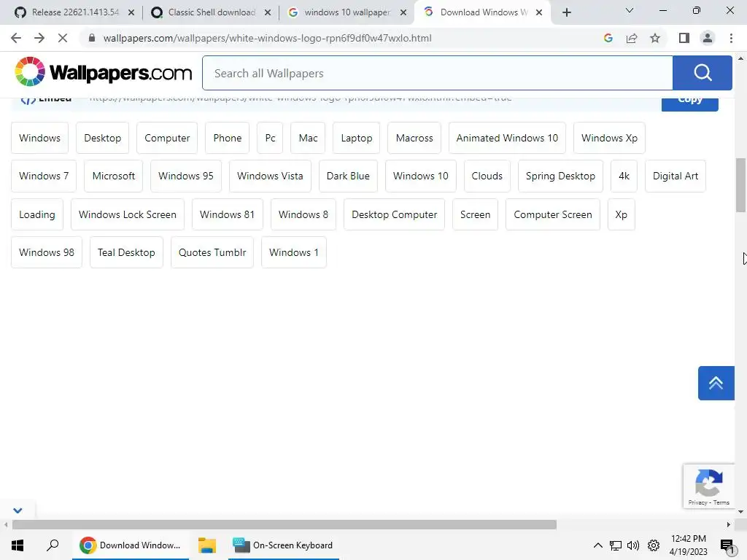Click the volume speaker tray icon

[x=633, y=545]
